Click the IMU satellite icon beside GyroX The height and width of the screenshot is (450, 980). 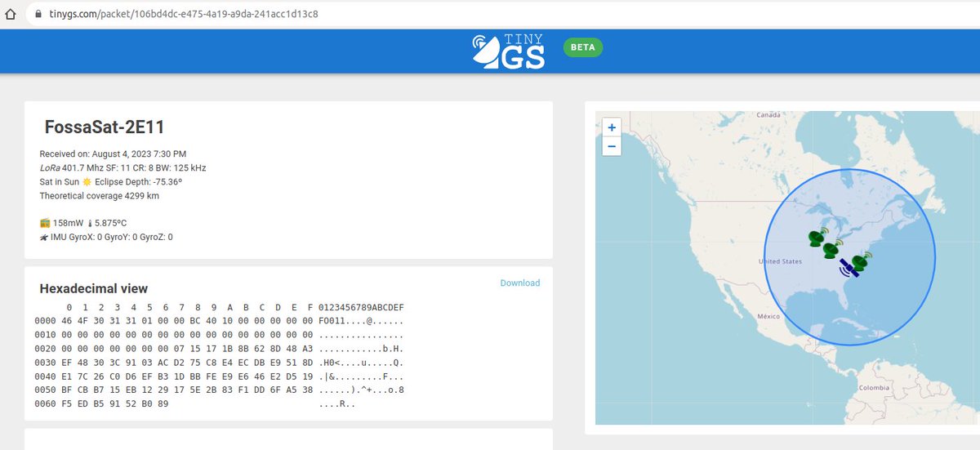(x=44, y=237)
